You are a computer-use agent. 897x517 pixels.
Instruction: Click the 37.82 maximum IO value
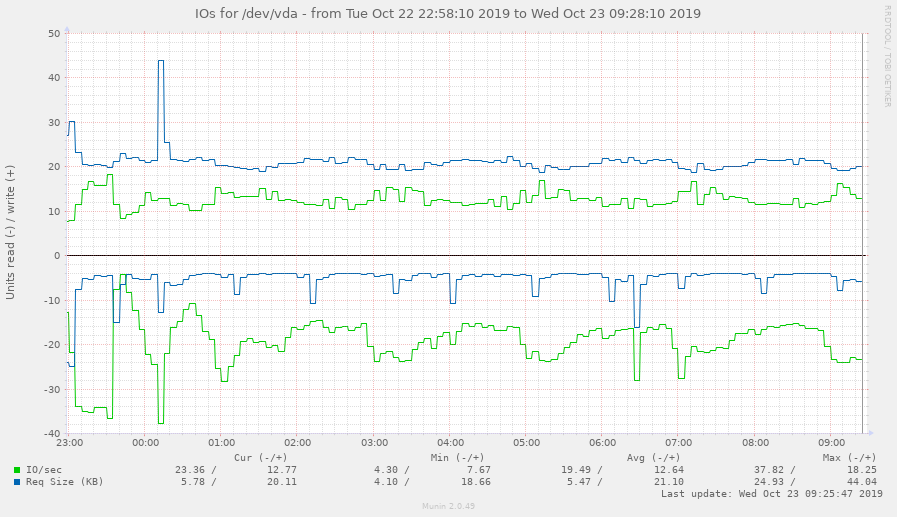pos(769,470)
